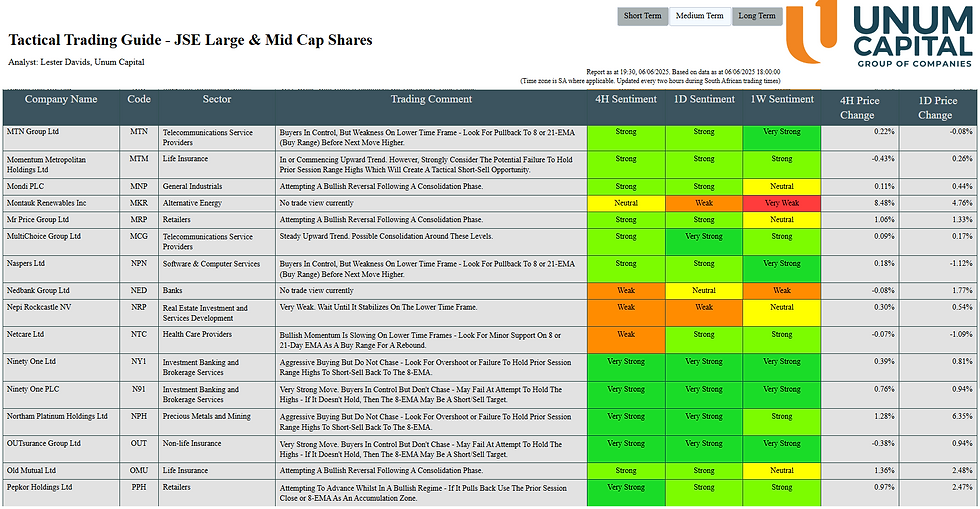
Task: Click Montauk Renewables Neutral 4H sentiment cell
Action: pyautogui.click(x=626, y=203)
